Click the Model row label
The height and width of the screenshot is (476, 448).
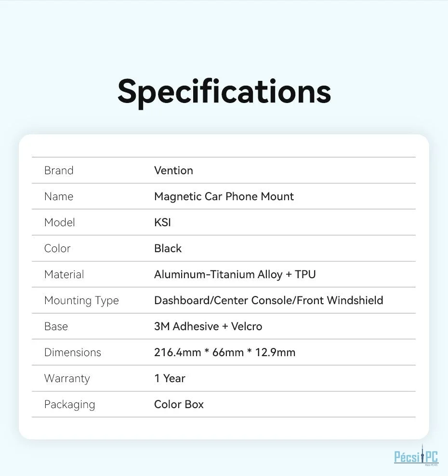[x=59, y=222]
